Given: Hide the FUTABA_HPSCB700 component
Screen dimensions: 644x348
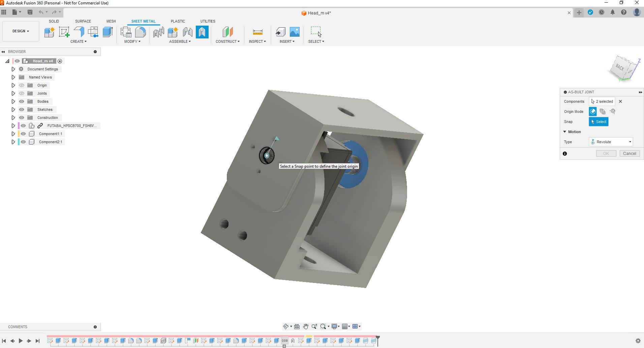Looking at the screenshot, I should pyautogui.click(x=23, y=126).
